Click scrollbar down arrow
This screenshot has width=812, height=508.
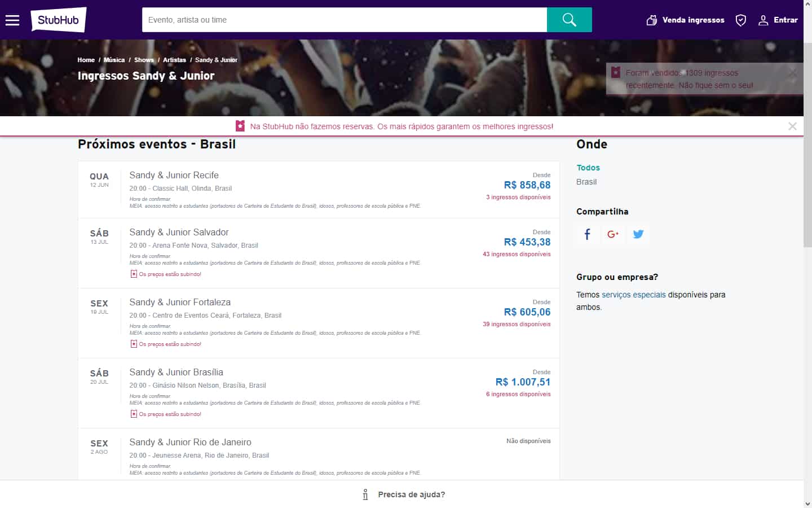coord(807,503)
